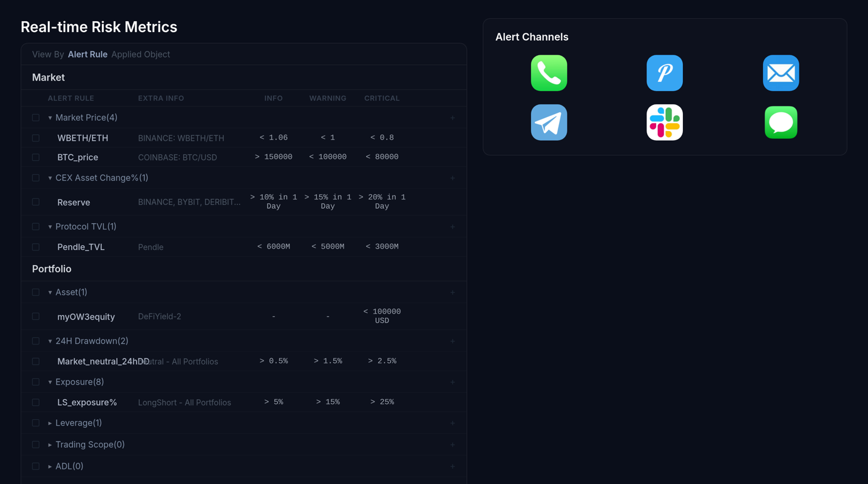868x484 pixels.
Task: Click the '< 80000' critical threshold for BTC_price
Action: coord(382,156)
